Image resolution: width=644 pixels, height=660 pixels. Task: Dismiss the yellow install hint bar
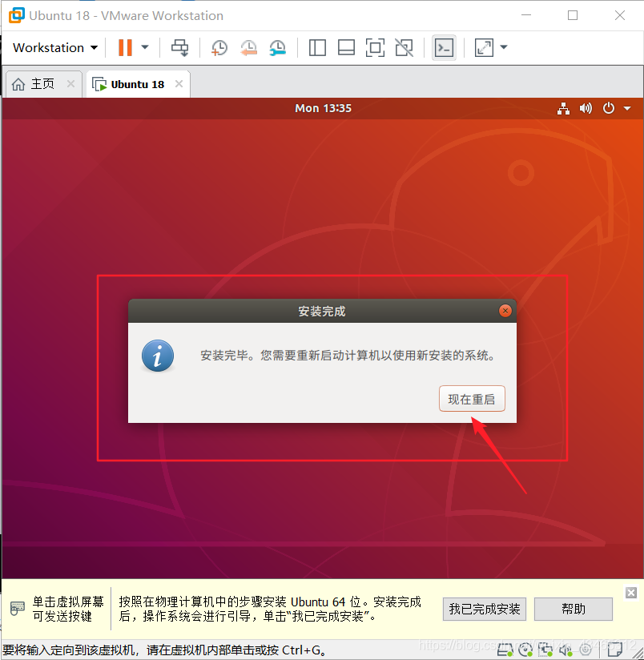(x=631, y=593)
